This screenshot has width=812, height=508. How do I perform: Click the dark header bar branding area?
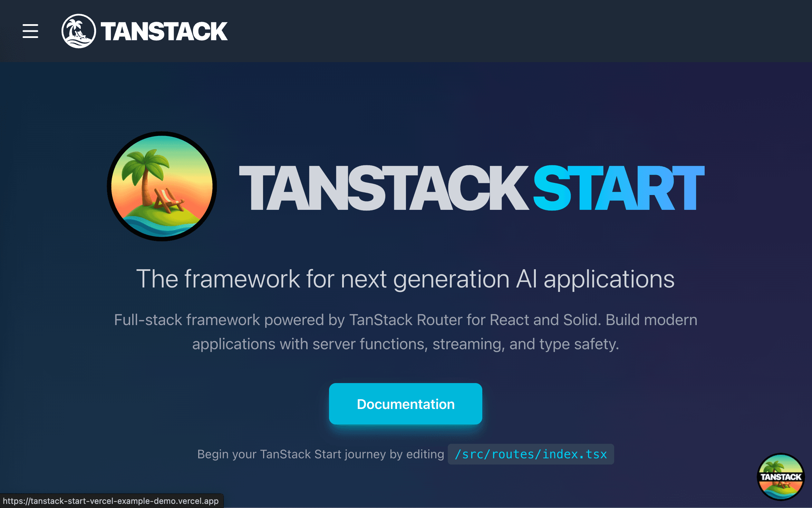coord(145,31)
